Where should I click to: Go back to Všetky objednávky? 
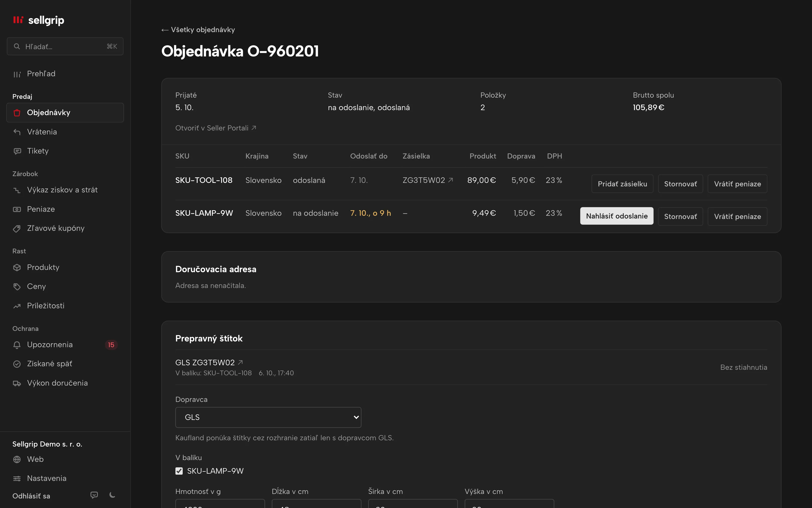pos(198,30)
